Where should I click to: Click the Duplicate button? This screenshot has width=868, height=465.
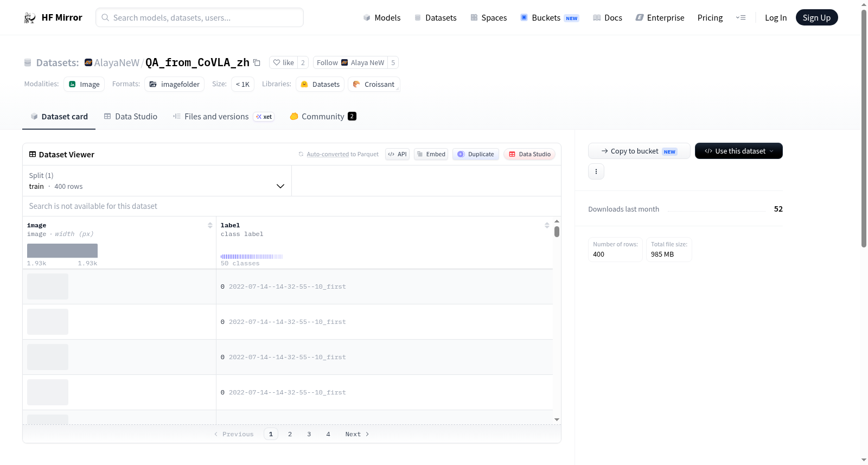pos(476,154)
